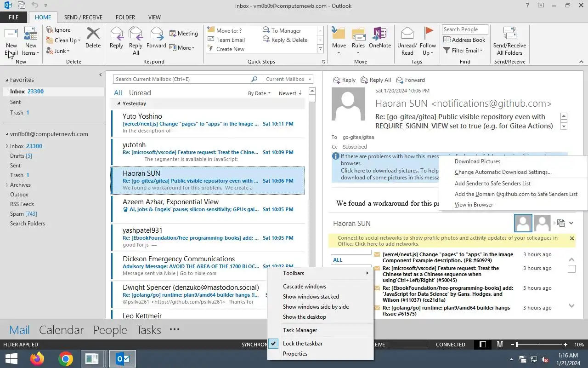Send message to OneNote
This screenshot has width=588, height=368.
coord(380,38)
